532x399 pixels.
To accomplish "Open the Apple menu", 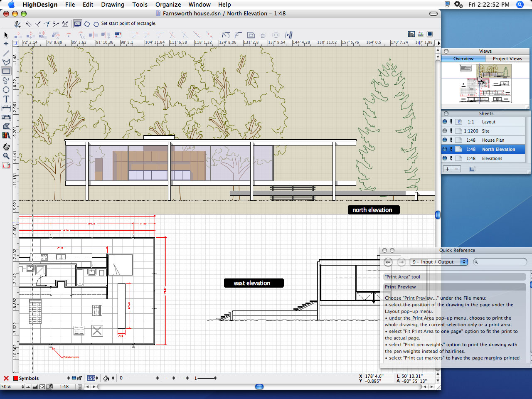I will click(x=11, y=5).
